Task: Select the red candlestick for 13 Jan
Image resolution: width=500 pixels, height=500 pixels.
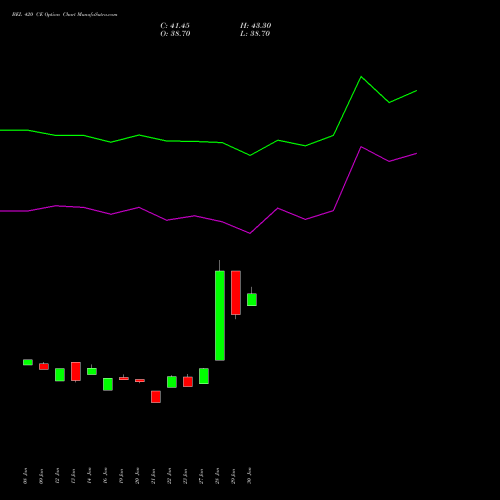Action: point(76,371)
